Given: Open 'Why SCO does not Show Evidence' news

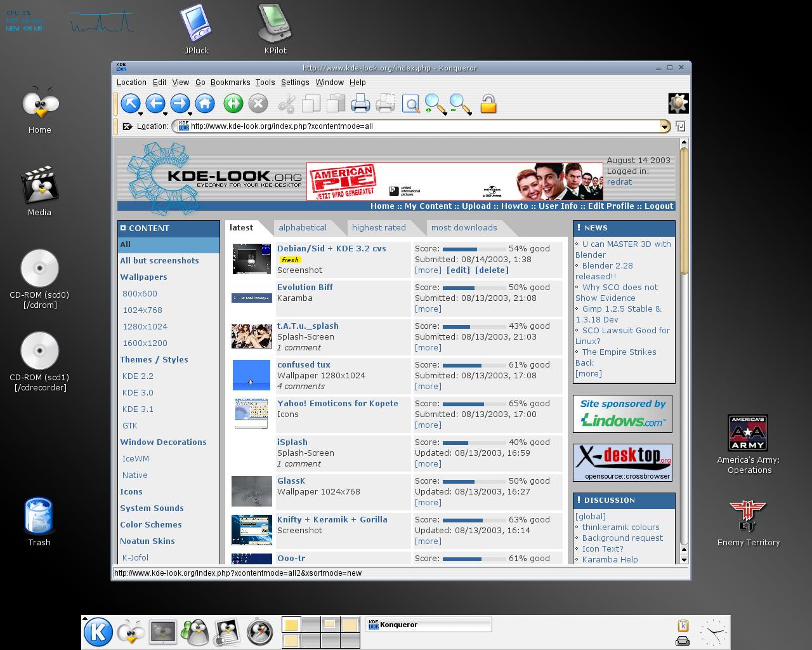Looking at the screenshot, I should [617, 293].
